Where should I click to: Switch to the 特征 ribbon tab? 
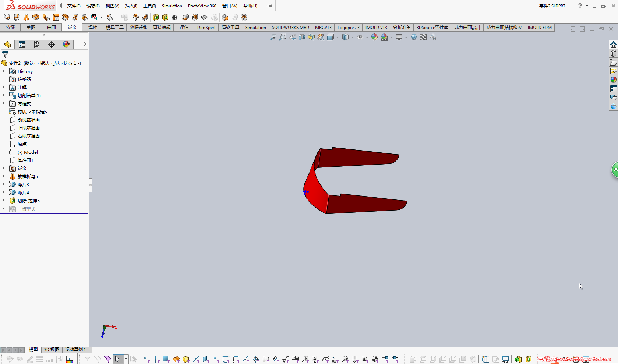pyautogui.click(x=10, y=28)
